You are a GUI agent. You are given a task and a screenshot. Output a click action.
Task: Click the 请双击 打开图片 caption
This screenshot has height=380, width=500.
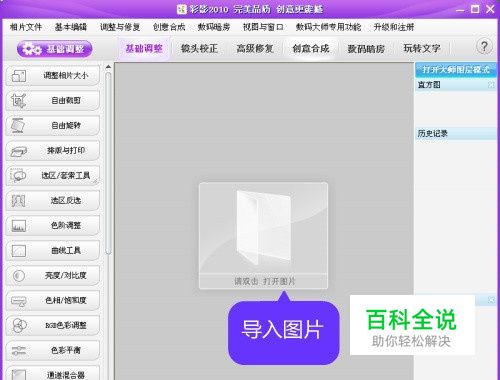(264, 282)
